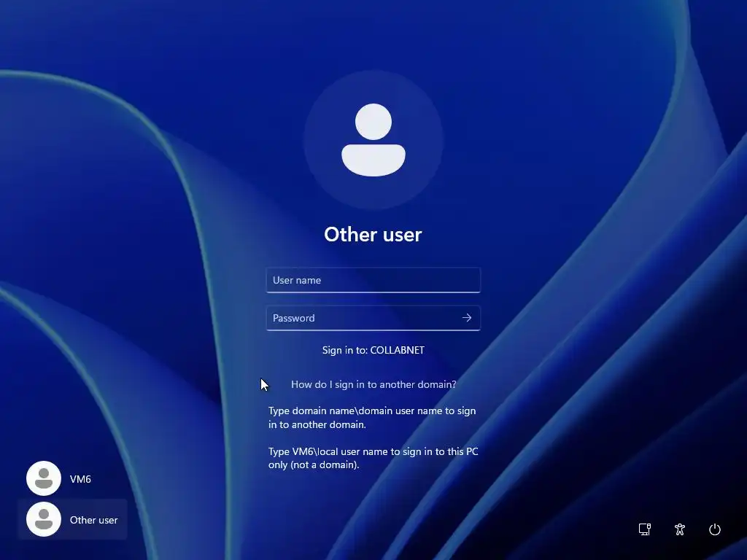Click the VM6 account avatar icon
Screen dimensions: 747x560
[x=44, y=478]
